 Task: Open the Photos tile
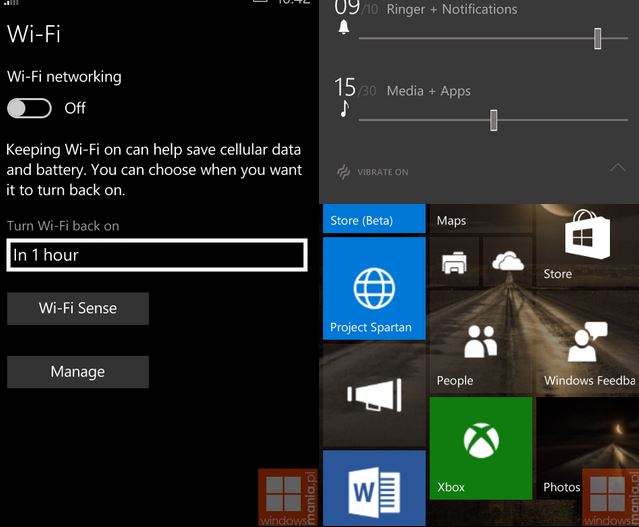tap(585, 448)
